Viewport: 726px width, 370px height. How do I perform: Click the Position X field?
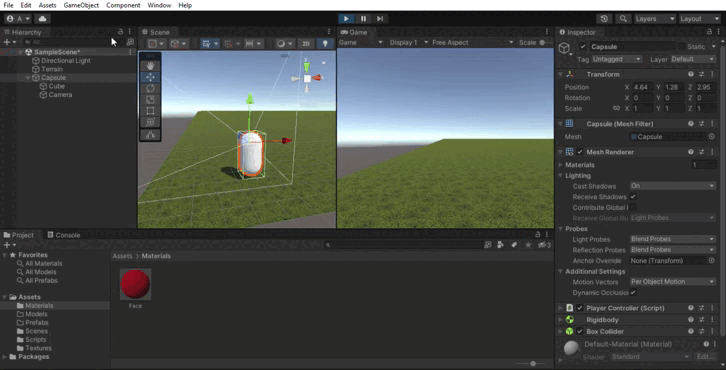[x=643, y=87]
